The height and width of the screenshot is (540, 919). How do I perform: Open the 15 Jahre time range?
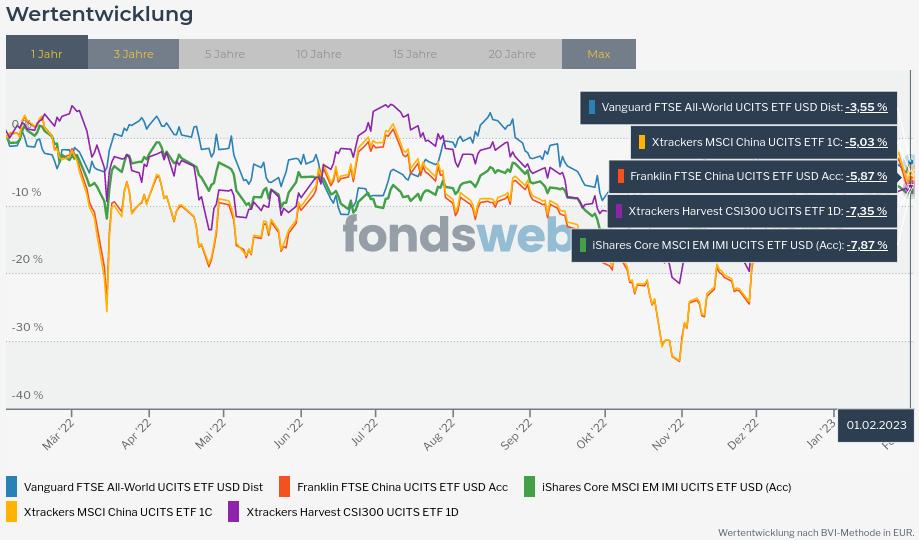pos(414,54)
